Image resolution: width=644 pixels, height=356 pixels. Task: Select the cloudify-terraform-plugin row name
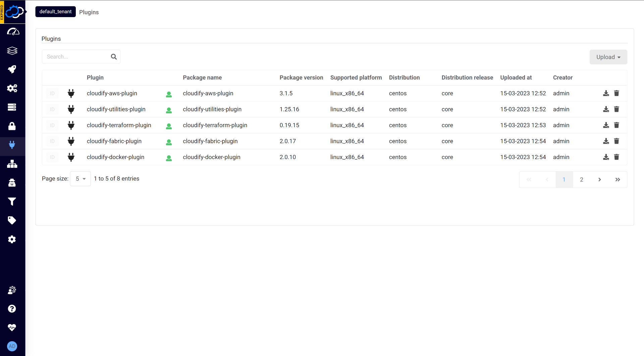tap(119, 125)
